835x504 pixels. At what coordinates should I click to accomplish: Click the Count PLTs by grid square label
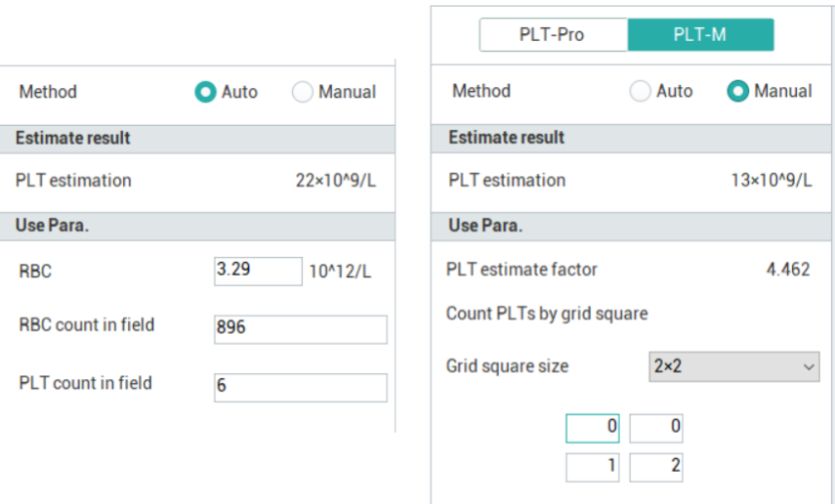click(547, 314)
